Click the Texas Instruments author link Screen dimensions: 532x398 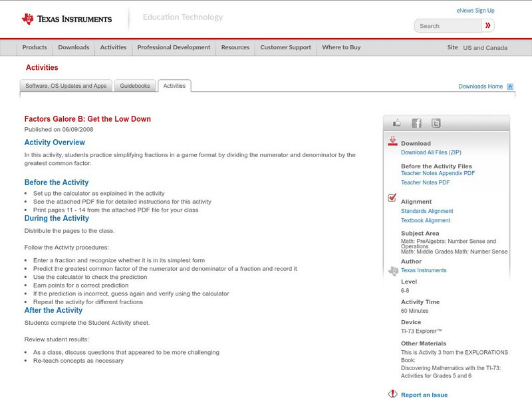(x=424, y=270)
